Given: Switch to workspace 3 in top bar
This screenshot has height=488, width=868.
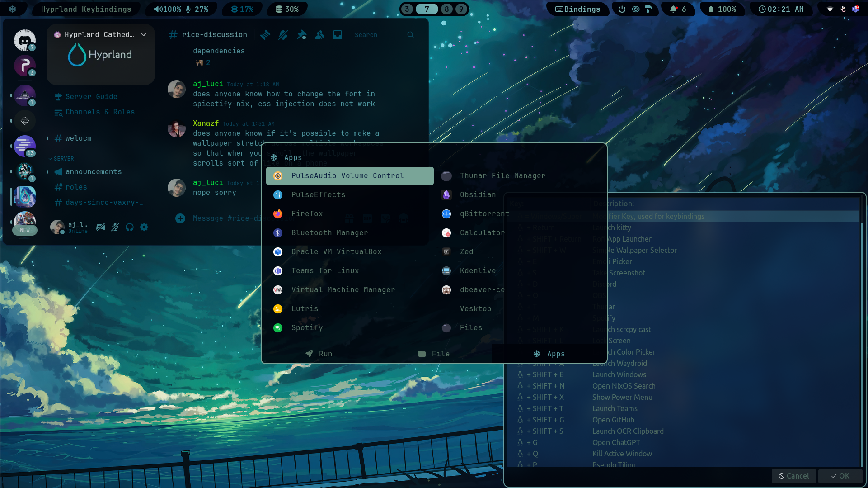Looking at the screenshot, I should [407, 9].
